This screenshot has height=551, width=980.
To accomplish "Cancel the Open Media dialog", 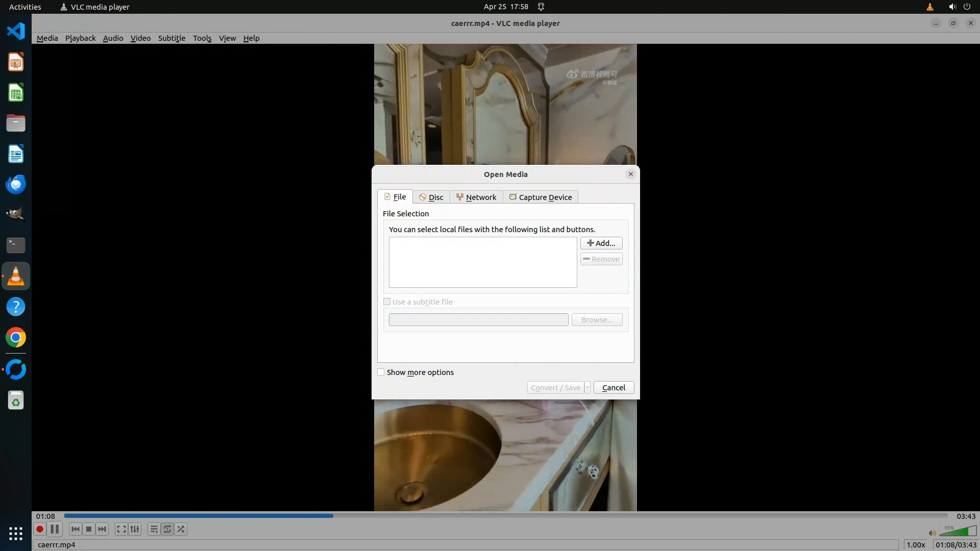I will pyautogui.click(x=614, y=388).
